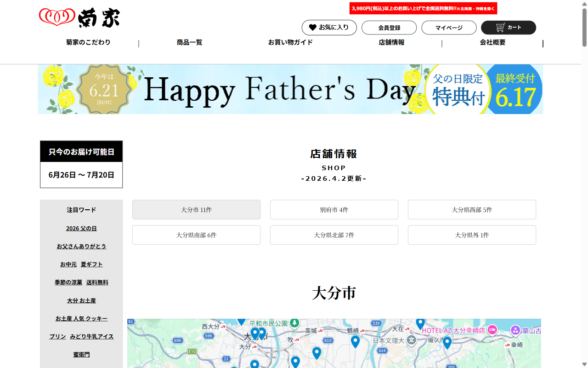Click the map pin near 大在 station

pos(420,324)
